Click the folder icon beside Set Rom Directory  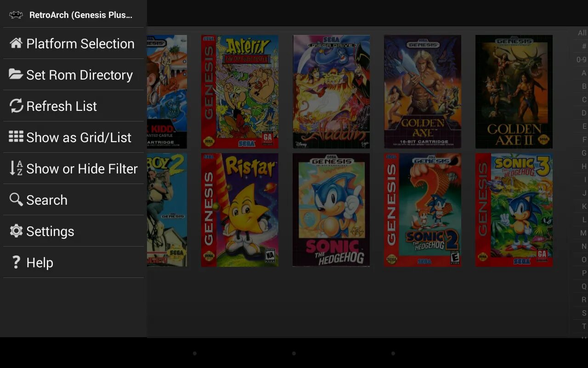coord(16,75)
